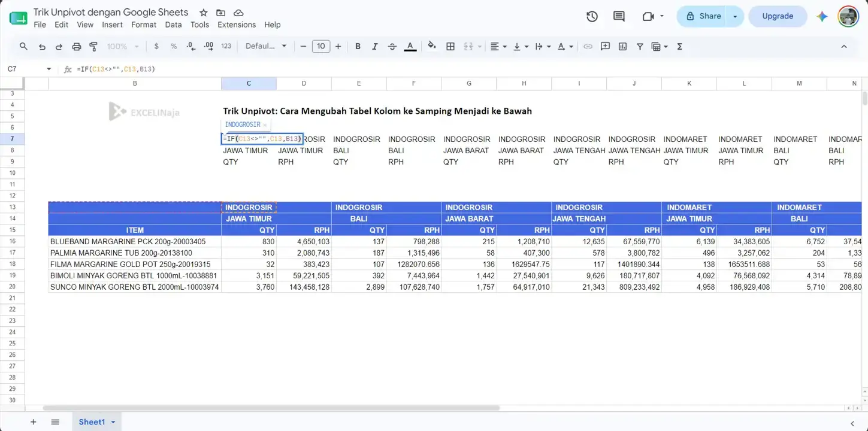The image size is (868, 431).
Task: Toggle bold formatting
Action: tap(358, 46)
